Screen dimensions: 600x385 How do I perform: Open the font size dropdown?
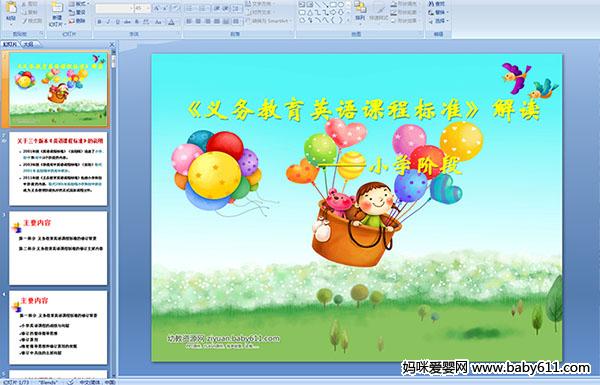148,8
